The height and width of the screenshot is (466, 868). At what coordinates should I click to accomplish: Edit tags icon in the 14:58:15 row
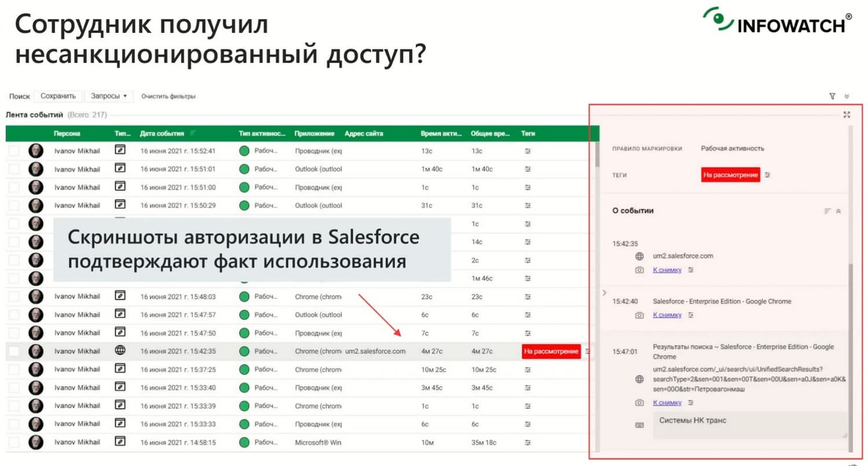click(527, 442)
